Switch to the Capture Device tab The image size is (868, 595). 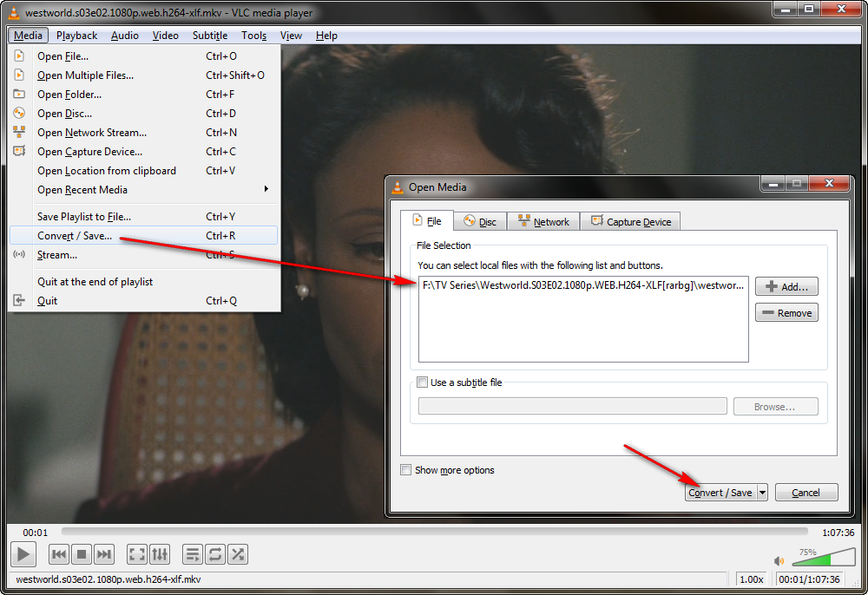[630, 222]
